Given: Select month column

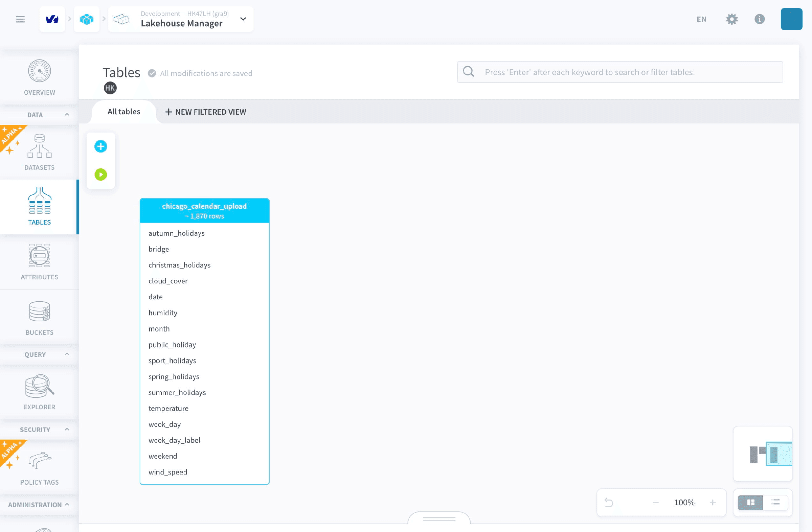Looking at the screenshot, I should 204,329.
